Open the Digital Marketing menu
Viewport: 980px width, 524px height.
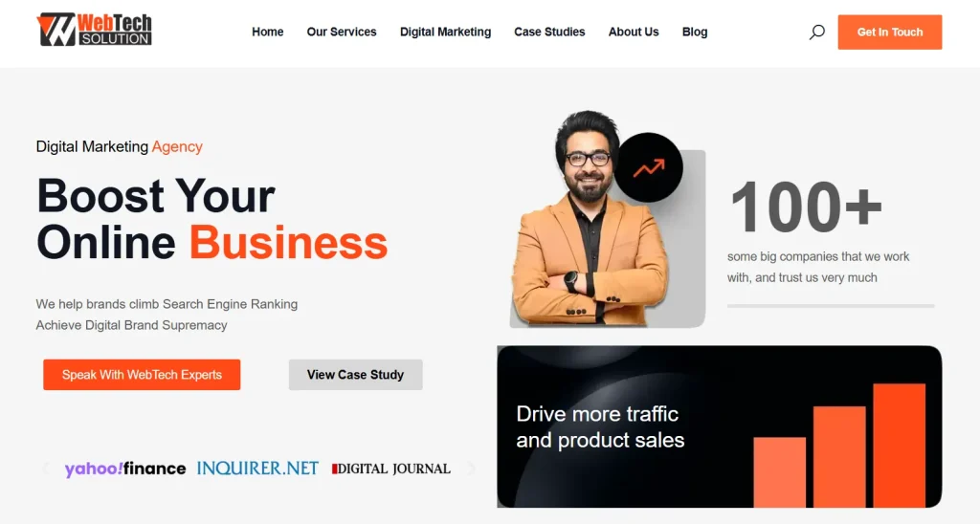coord(446,32)
